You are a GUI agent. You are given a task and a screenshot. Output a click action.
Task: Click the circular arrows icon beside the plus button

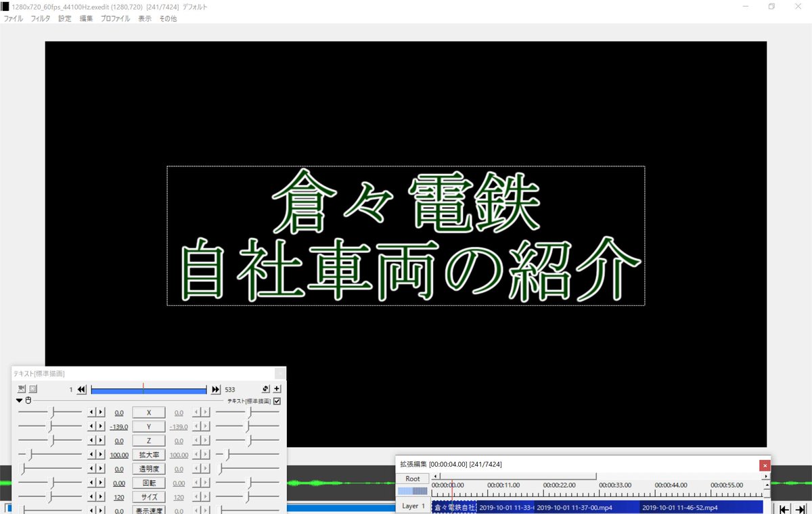point(266,389)
